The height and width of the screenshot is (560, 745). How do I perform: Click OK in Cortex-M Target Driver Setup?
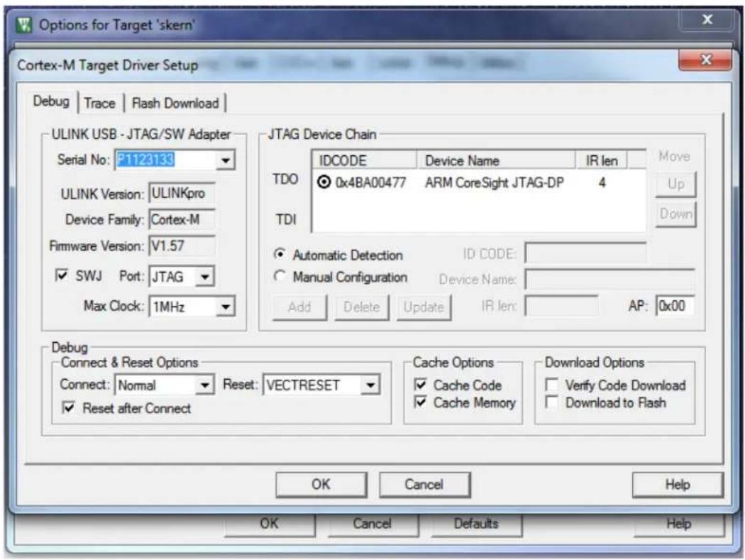tap(321, 485)
